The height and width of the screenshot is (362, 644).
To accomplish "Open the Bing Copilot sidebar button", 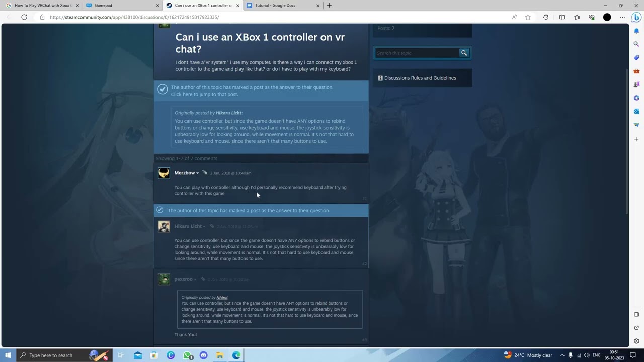I will point(636,17).
